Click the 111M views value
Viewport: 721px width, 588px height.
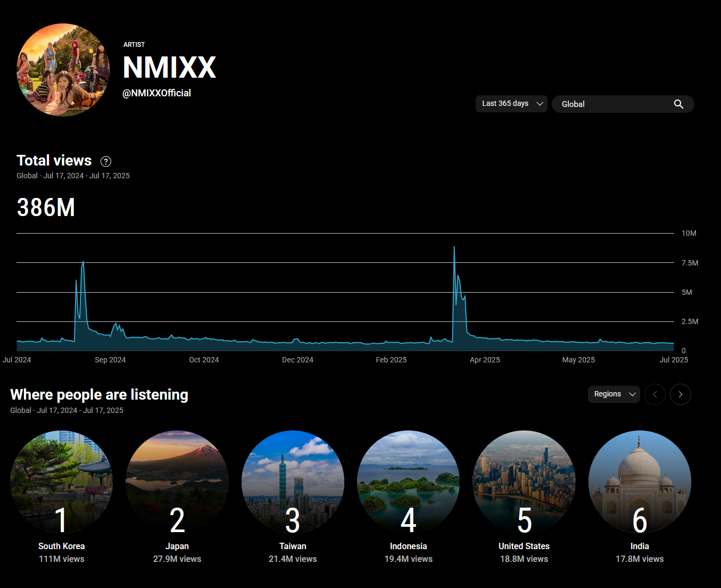pyautogui.click(x=62, y=559)
